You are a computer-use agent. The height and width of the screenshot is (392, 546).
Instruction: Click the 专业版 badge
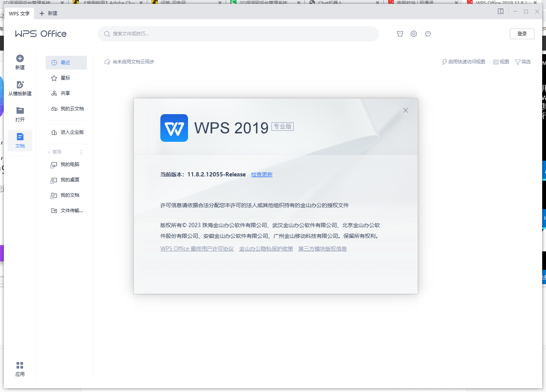(283, 126)
